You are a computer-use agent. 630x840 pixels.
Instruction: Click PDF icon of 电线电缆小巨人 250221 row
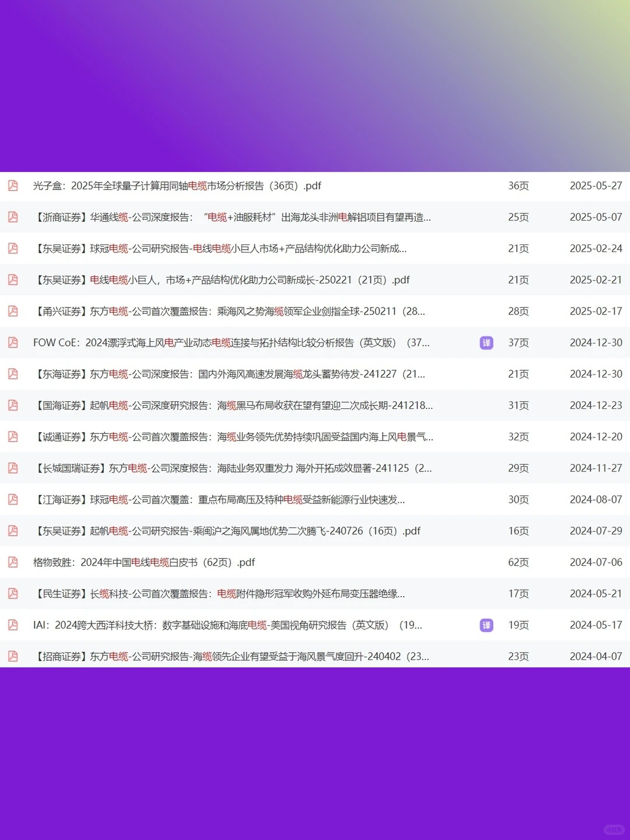pos(13,280)
